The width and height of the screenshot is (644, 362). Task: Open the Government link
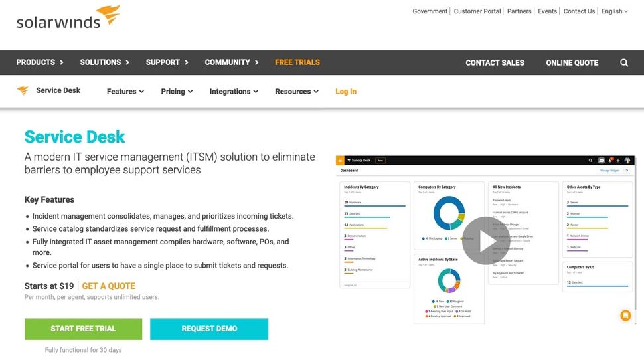pyautogui.click(x=430, y=11)
